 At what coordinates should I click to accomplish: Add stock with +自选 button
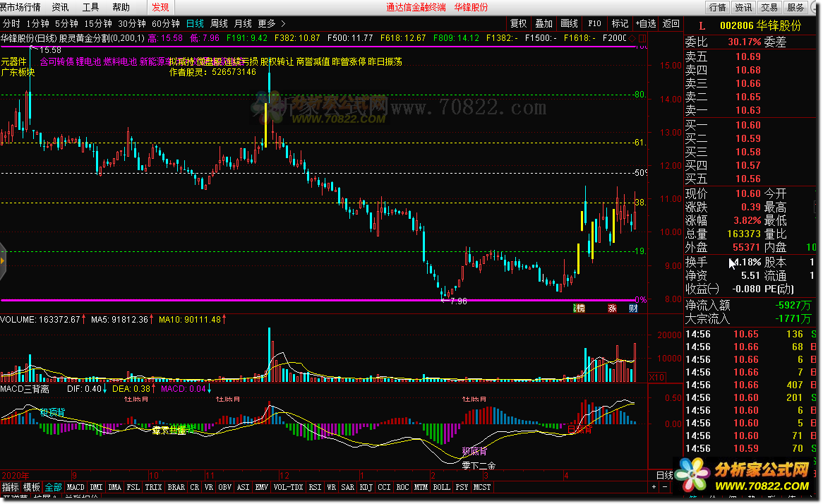[646, 23]
